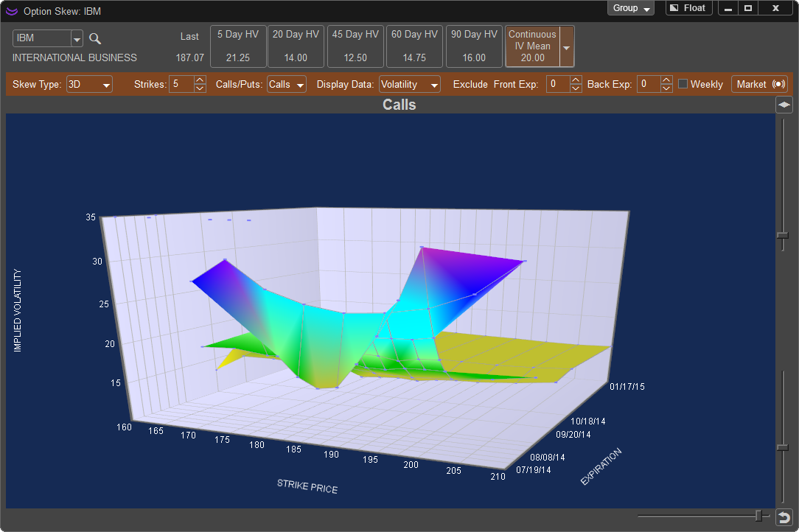Click the 10/18/14 expiration label
The image size is (799, 532).
pos(587,421)
